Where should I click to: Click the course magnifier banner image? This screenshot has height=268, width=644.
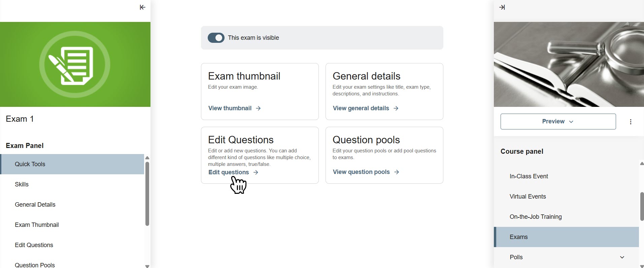pos(569,64)
